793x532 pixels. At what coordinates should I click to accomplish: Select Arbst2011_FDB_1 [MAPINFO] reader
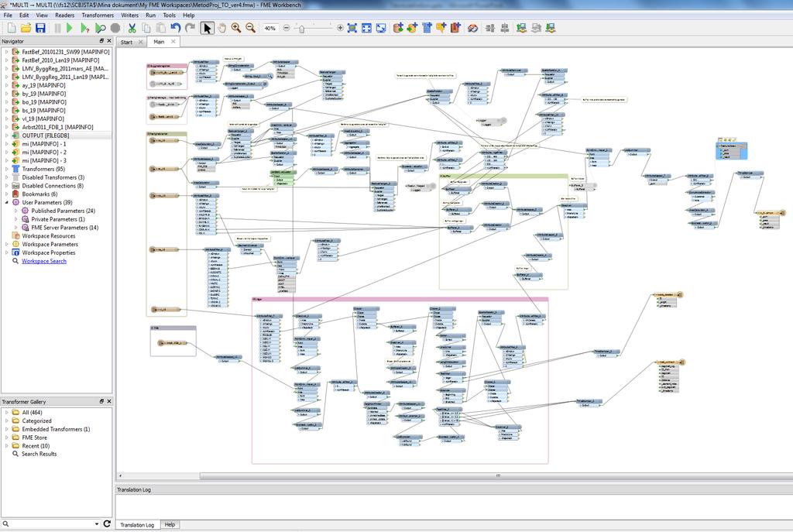coord(57,127)
